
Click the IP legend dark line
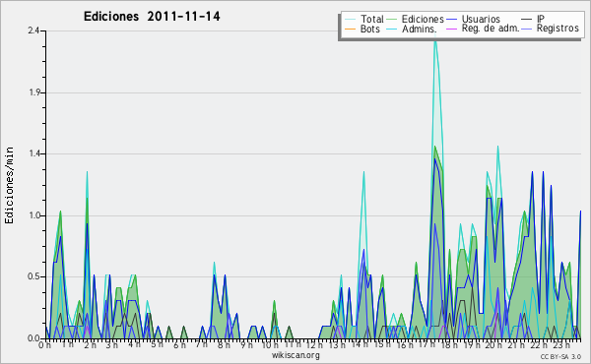coord(527,20)
